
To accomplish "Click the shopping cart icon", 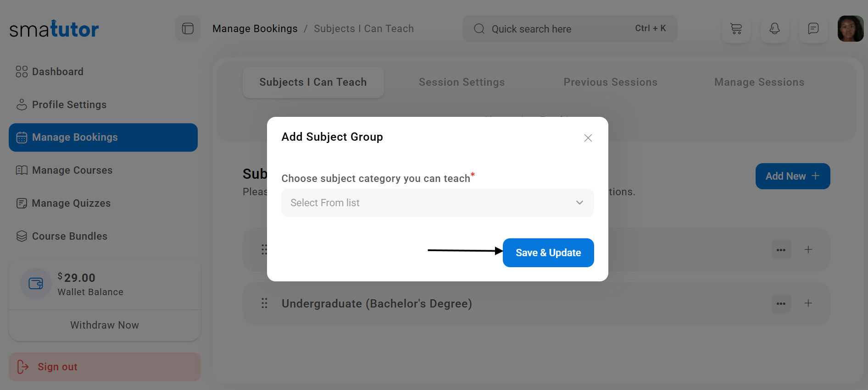I will pos(736,29).
